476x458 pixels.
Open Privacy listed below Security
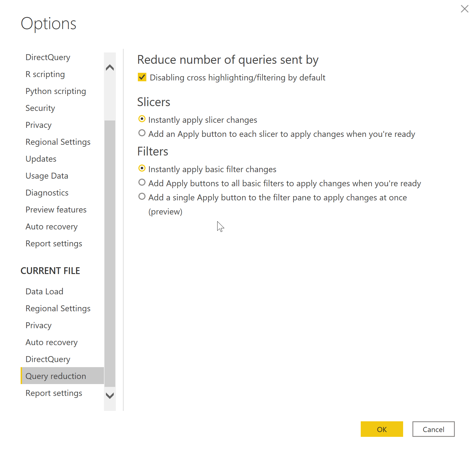(x=38, y=125)
